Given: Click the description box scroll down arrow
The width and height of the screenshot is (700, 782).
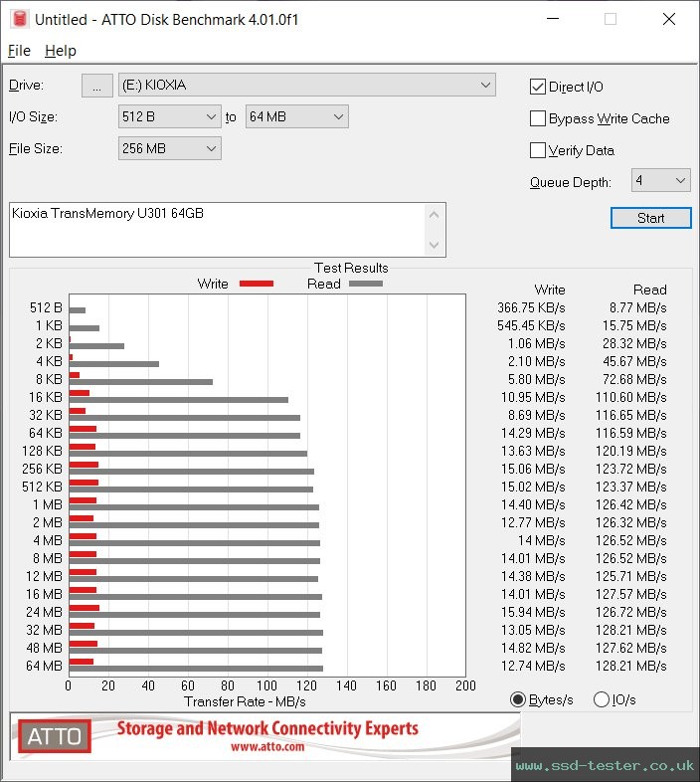Looking at the screenshot, I should pos(434,245).
